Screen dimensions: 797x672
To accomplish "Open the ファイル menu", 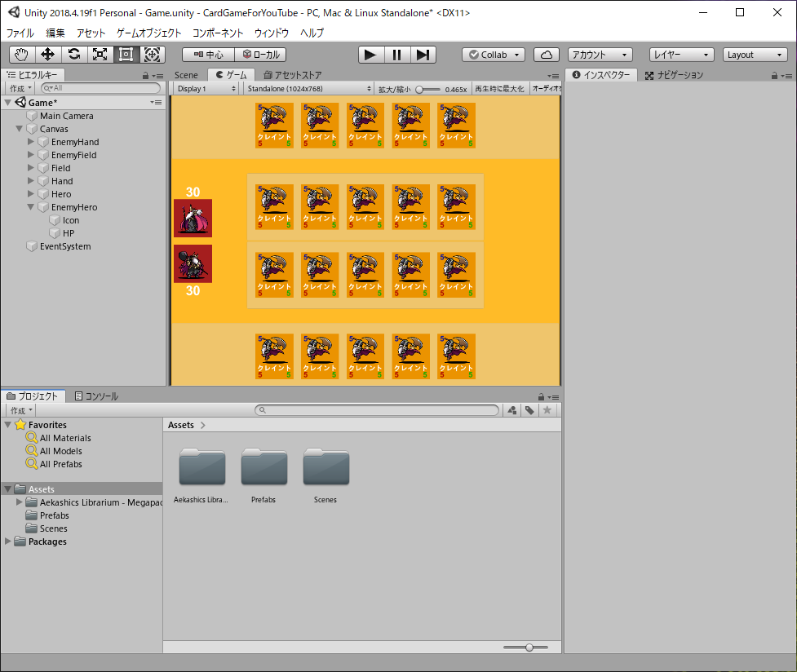I will pos(20,33).
